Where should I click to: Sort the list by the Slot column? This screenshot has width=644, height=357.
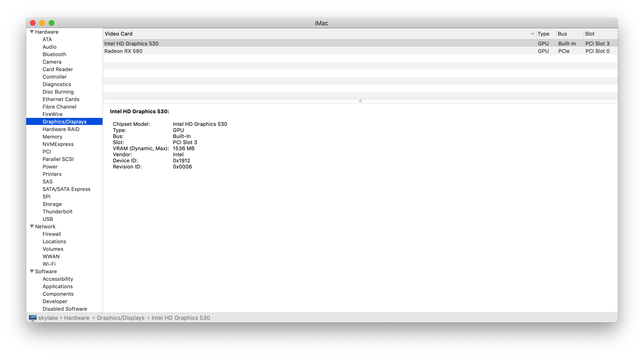point(589,34)
